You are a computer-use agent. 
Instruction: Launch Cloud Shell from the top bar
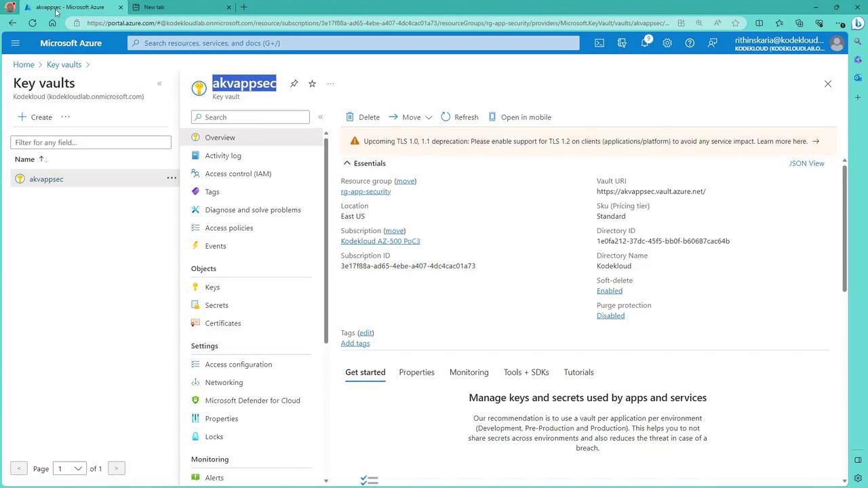[x=599, y=43]
